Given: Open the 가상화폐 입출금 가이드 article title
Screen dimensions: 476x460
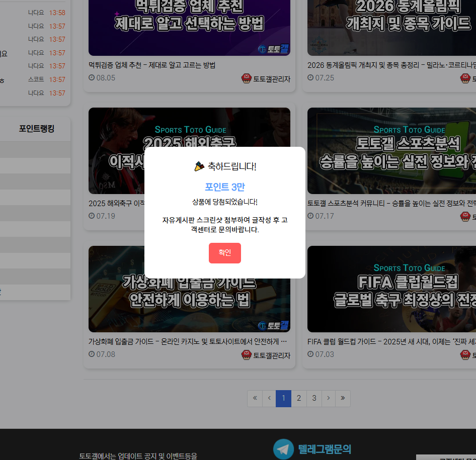Looking at the screenshot, I should (x=188, y=342).
